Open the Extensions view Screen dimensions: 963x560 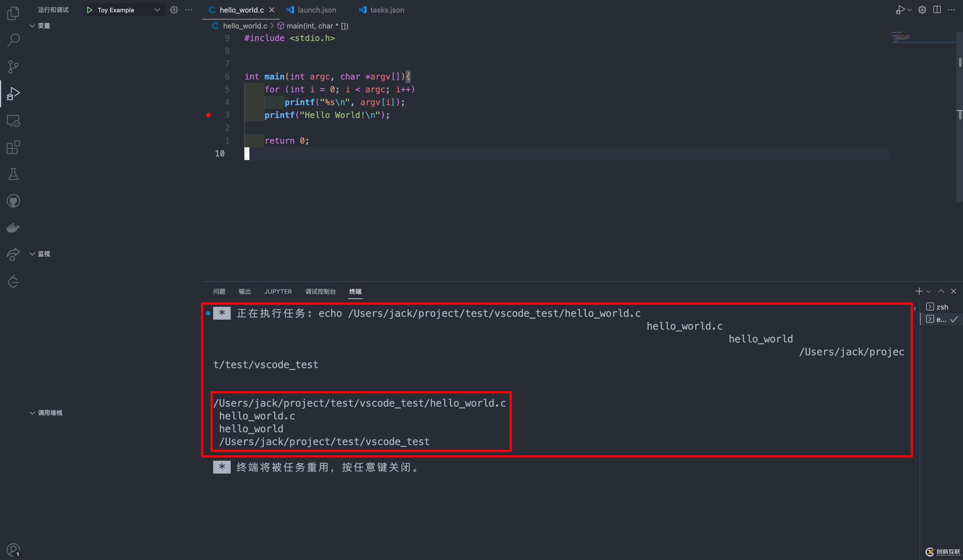[13, 148]
